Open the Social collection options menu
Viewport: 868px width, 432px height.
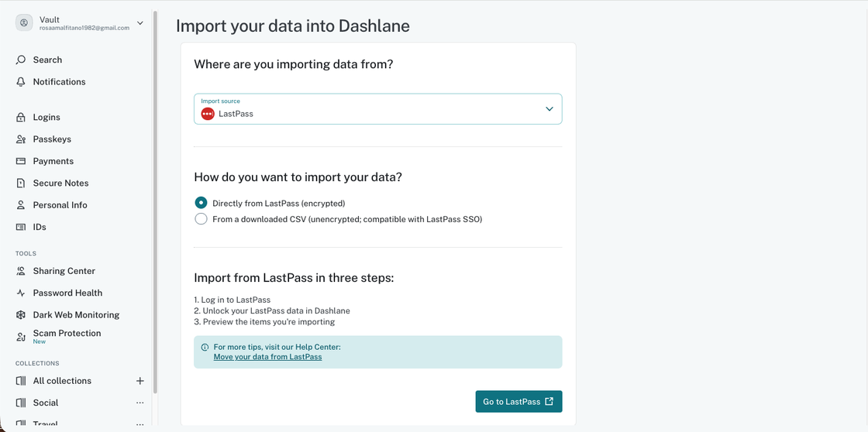[x=140, y=403]
